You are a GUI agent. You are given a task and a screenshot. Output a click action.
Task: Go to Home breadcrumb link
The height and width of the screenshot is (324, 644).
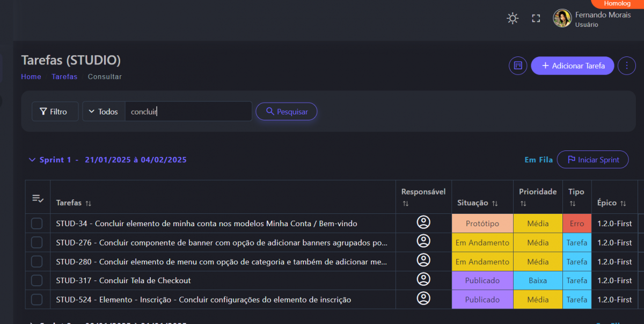click(31, 77)
